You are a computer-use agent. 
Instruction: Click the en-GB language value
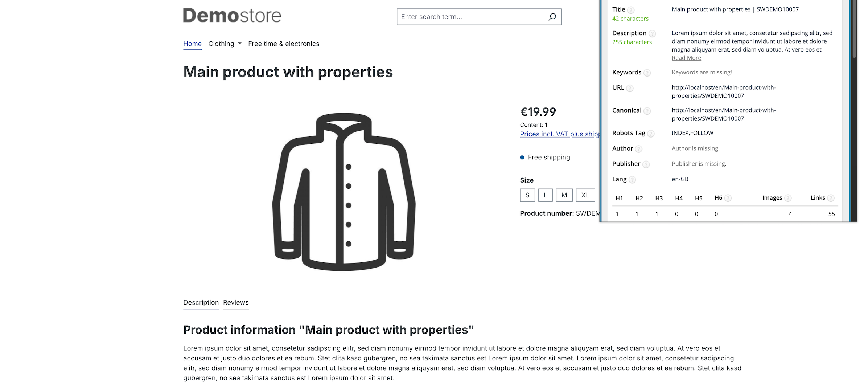pos(680,179)
